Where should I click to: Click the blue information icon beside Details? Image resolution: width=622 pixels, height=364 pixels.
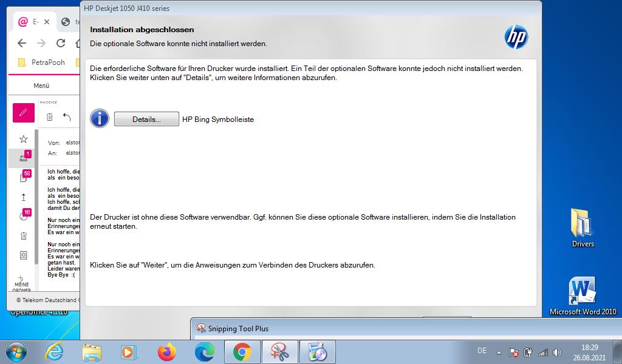[x=100, y=118]
